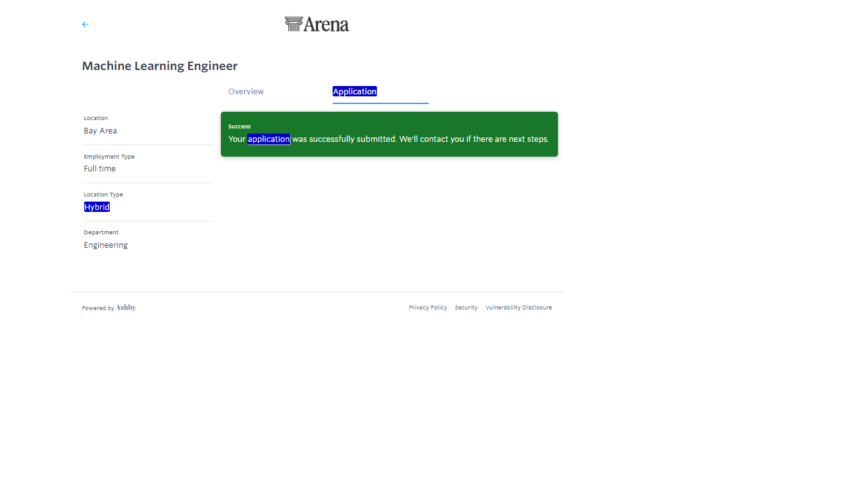Click the Machine Learning Engineer heading
The image size is (845, 504).
[x=160, y=66]
